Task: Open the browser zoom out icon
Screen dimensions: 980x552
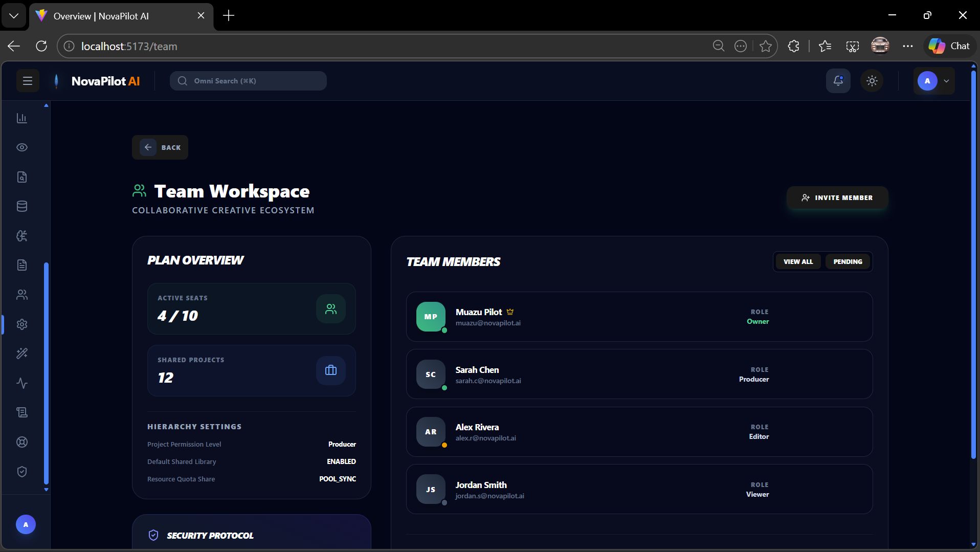Action: click(719, 46)
